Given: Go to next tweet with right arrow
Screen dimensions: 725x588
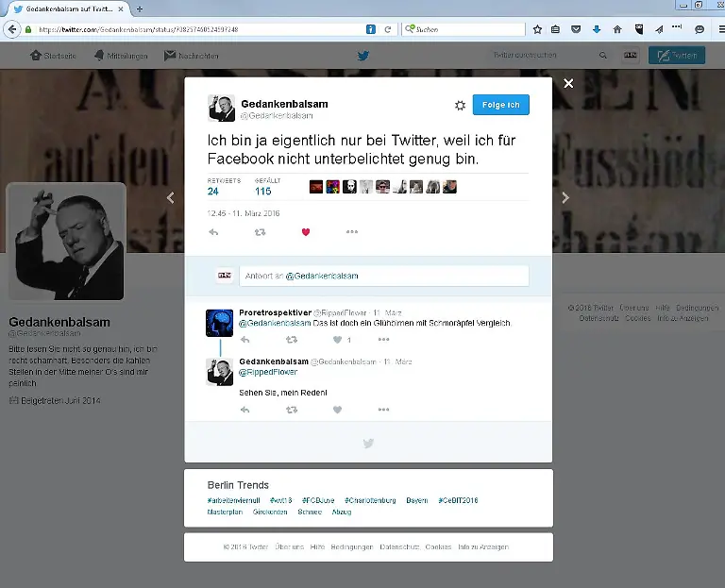Looking at the screenshot, I should pos(565,198).
